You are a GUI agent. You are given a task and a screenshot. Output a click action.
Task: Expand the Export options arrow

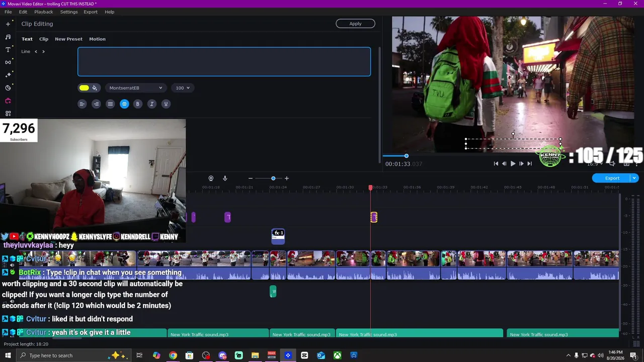pyautogui.click(x=634, y=178)
